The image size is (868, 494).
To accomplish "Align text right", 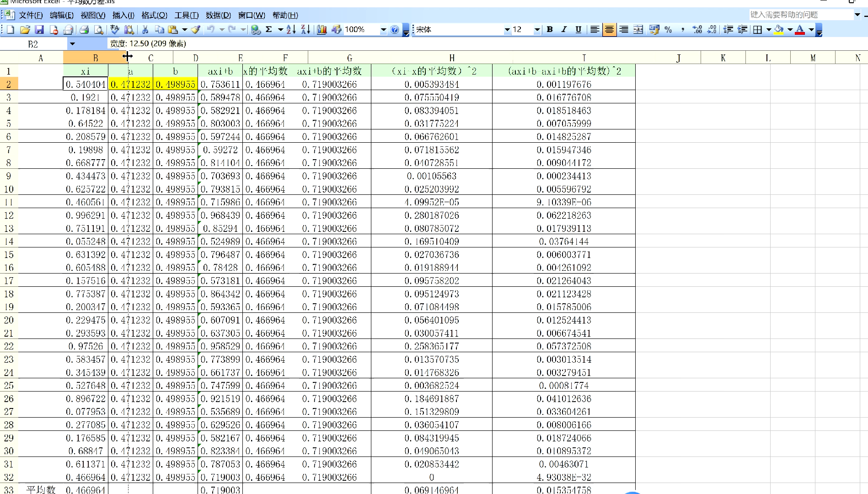I will 623,30.
